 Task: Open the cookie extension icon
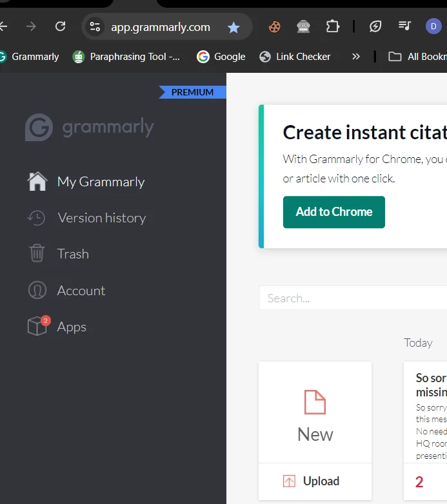(x=274, y=26)
